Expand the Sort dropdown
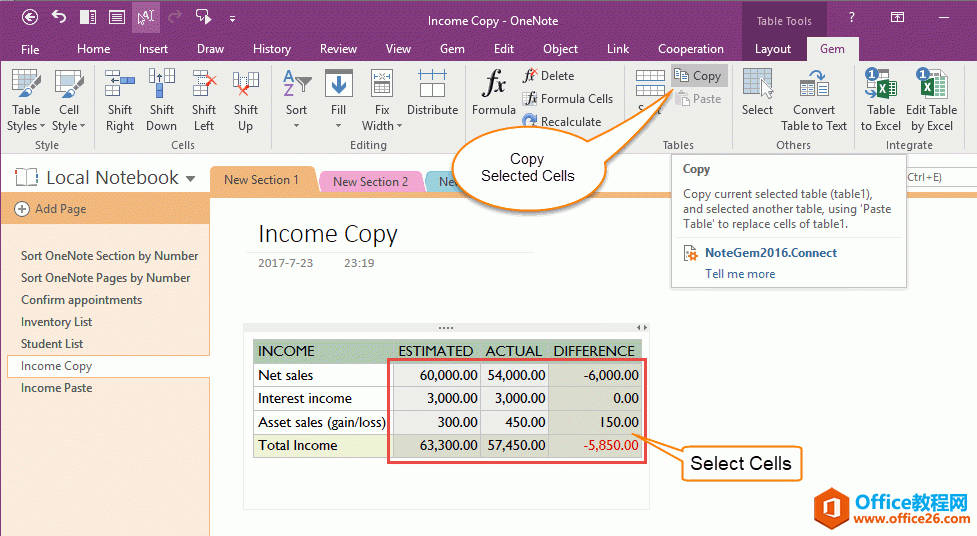The height and width of the screenshot is (536, 977). coord(297,126)
